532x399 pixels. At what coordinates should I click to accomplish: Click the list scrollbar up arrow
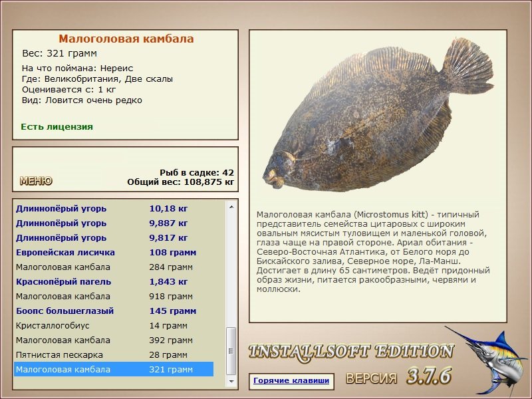[x=231, y=207]
